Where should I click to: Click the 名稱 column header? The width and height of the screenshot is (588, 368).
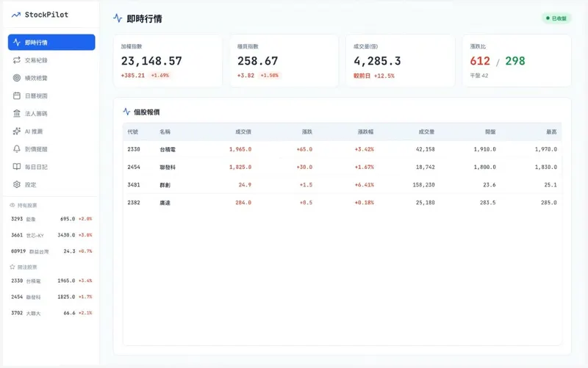coord(165,131)
